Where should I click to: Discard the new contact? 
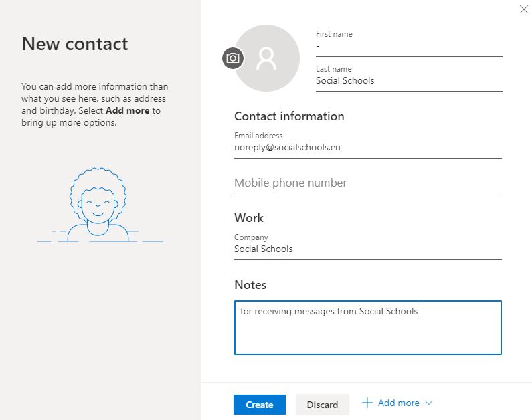tap(322, 405)
